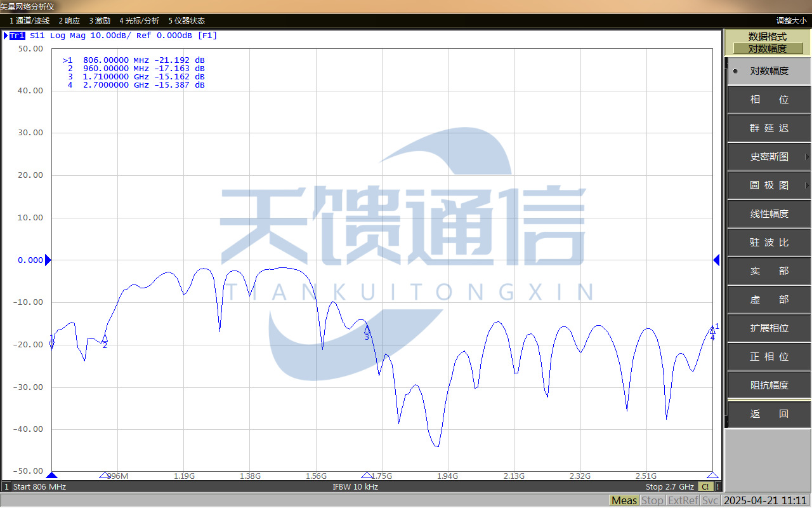Click the hollow axis triangle above Stop 2.7 GHz
Screen dimensions: 812x508
pyautogui.click(x=712, y=475)
